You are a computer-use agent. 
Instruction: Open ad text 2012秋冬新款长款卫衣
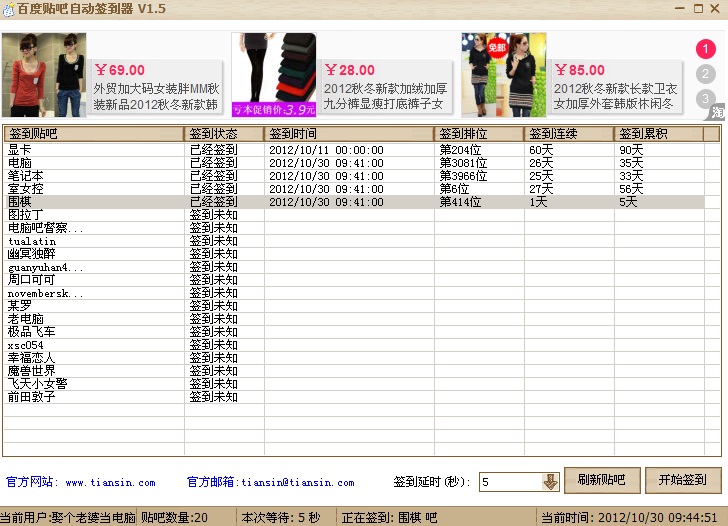(x=616, y=89)
